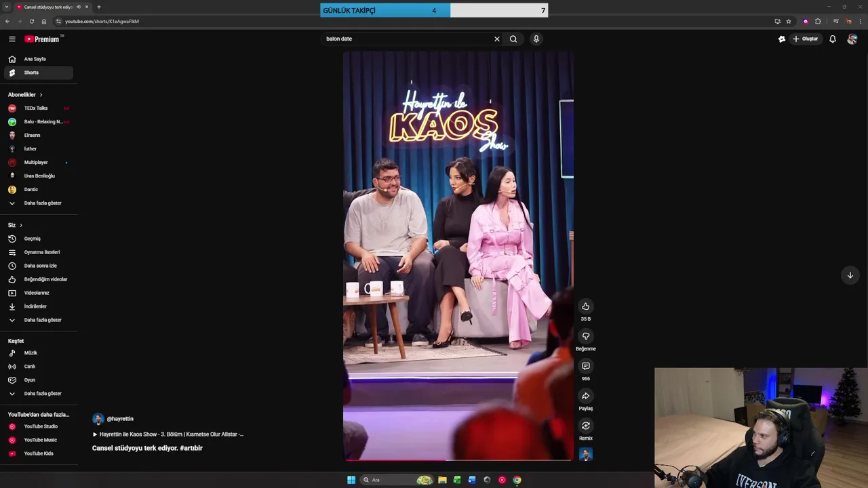Open YouTube account avatar menu
The width and height of the screenshot is (868, 488).
[852, 39]
